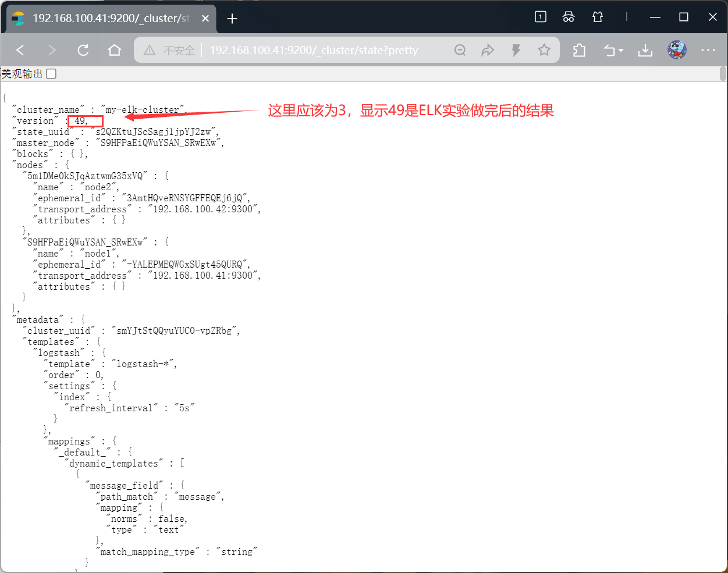Screen dimensions: 728x573
Task: Click the "logstash-*" template value
Action: click(x=141, y=364)
